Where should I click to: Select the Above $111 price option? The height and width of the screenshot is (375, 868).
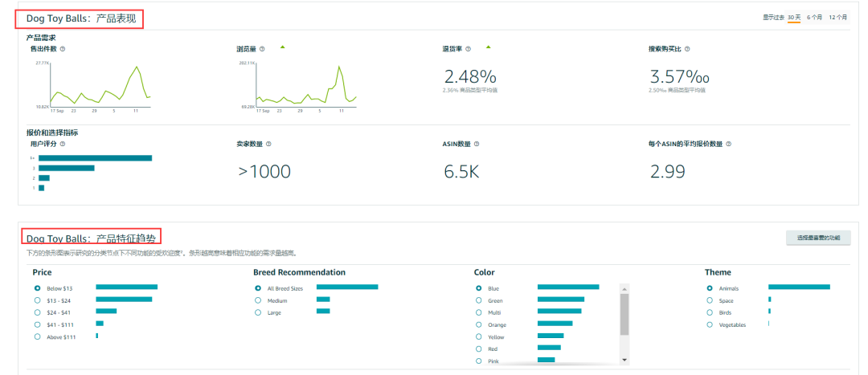coord(37,336)
